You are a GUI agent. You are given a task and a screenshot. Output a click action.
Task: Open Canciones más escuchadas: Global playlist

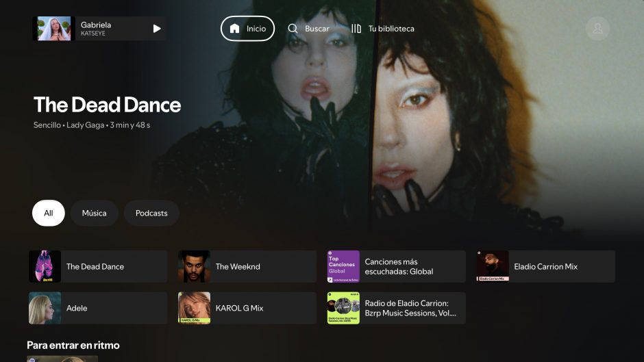(397, 267)
